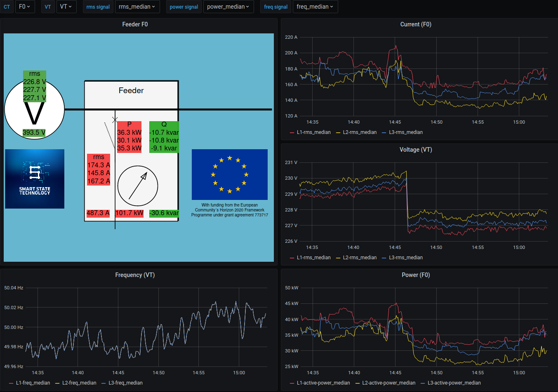Open the Current (F0) panel title menu
This screenshot has width=558, height=392.
(416, 24)
